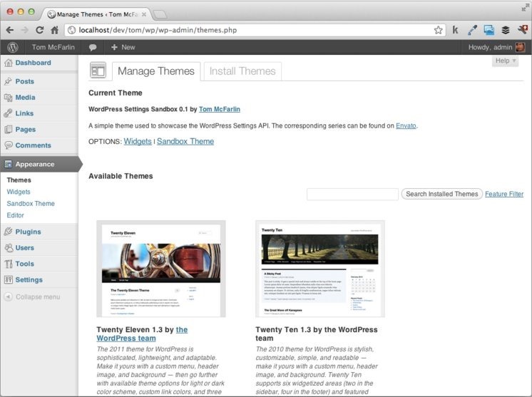Image resolution: width=532 pixels, height=397 pixels.
Task: Click the Media library icon
Action: 8,98
